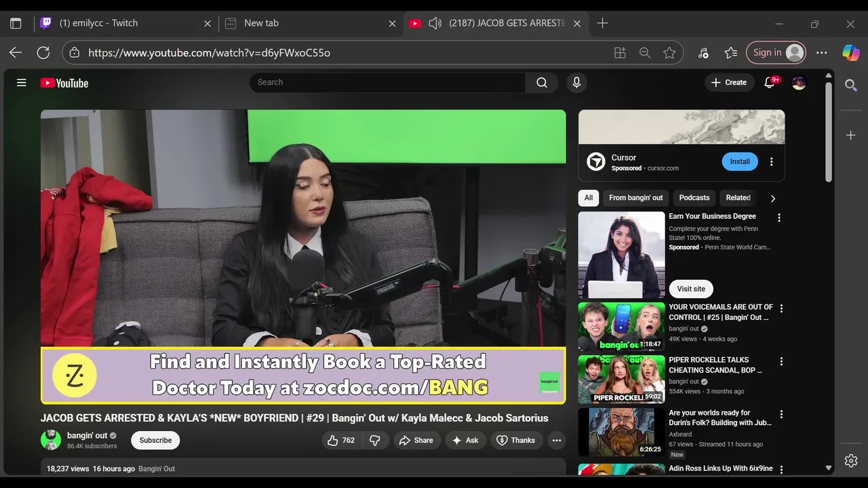Screen dimensions: 868x488
Task: Click the search magnifier button
Action: click(542, 83)
